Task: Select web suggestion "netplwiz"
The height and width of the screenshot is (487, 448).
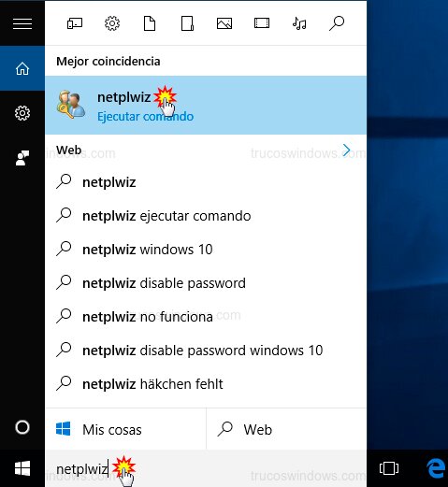Action: click(206, 182)
